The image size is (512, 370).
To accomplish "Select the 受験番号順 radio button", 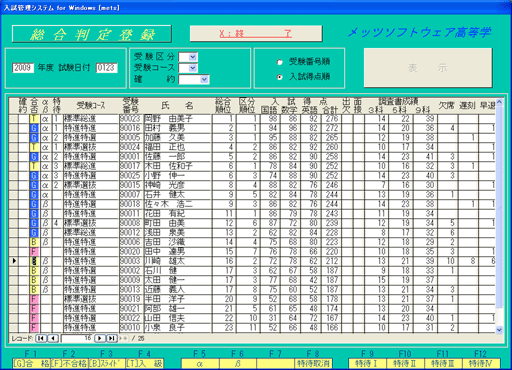I will click(x=280, y=62).
